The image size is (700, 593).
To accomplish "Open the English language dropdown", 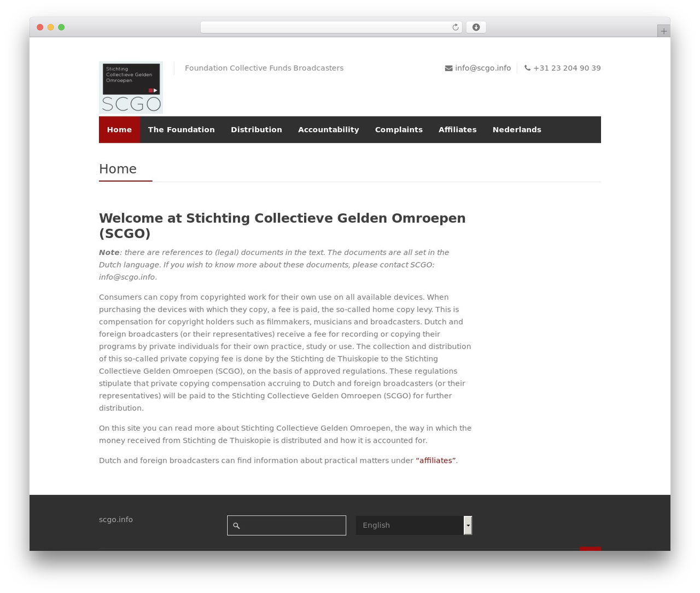I will click(414, 525).
